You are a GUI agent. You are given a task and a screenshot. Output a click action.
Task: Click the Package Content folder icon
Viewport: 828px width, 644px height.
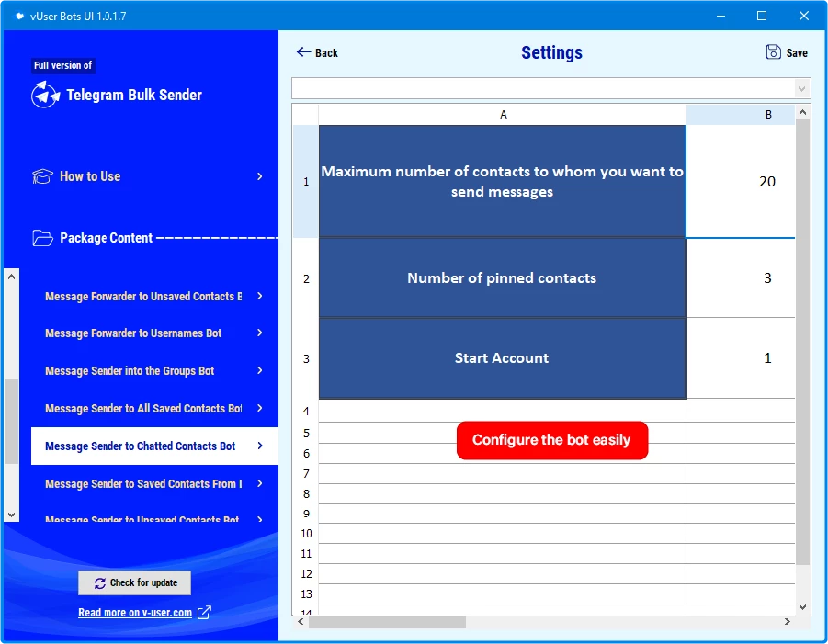click(x=42, y=238)
